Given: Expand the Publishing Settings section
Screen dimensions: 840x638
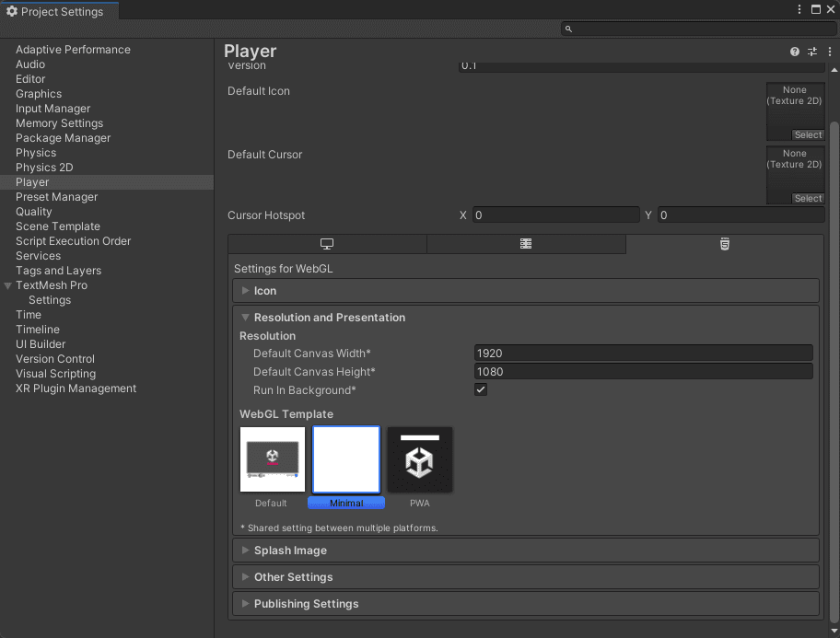Looking at the screenshot, I should tap(526, 604).
